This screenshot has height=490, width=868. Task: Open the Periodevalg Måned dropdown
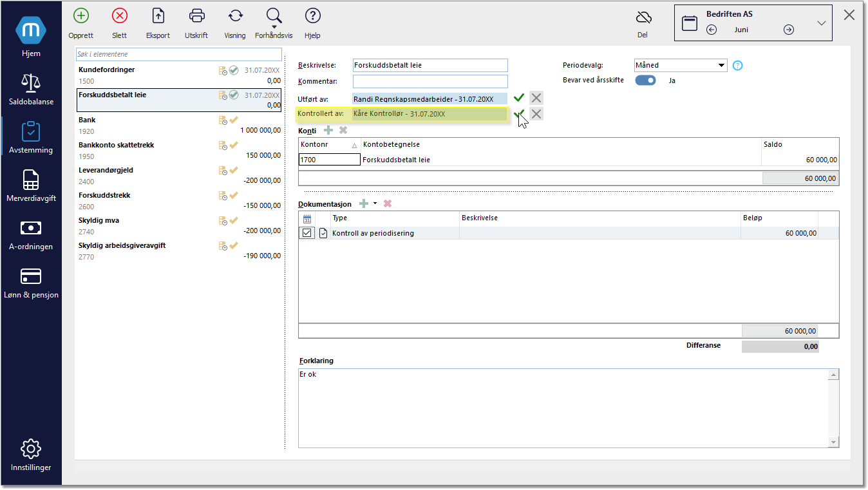click(680, 65)
